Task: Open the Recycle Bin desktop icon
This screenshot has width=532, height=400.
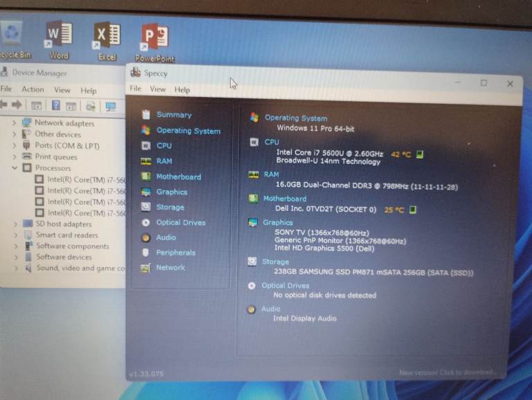Action: click(14, 40)
